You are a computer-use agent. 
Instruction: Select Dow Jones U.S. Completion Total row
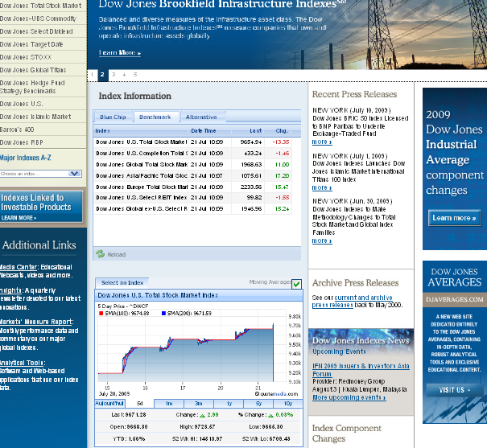(192, 154)
